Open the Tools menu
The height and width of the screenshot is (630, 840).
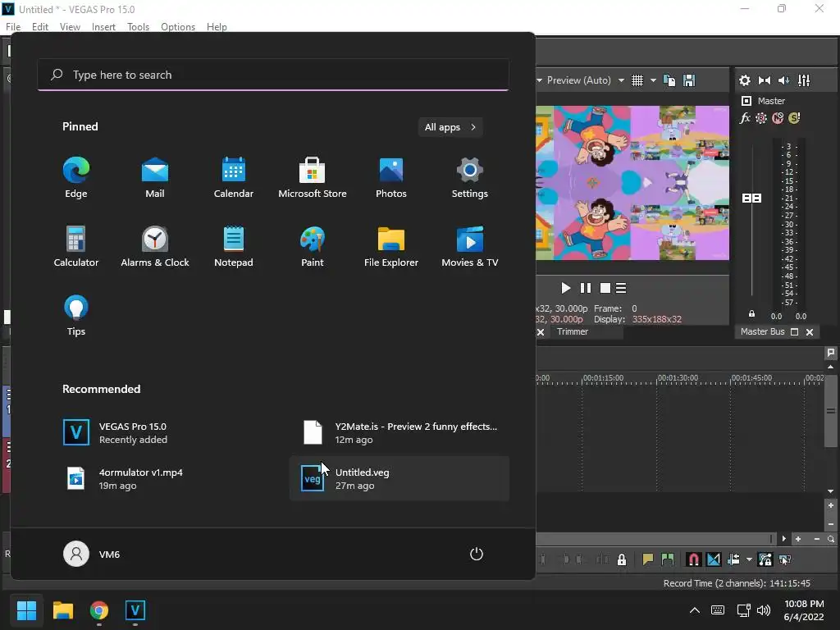pos(138,27)
